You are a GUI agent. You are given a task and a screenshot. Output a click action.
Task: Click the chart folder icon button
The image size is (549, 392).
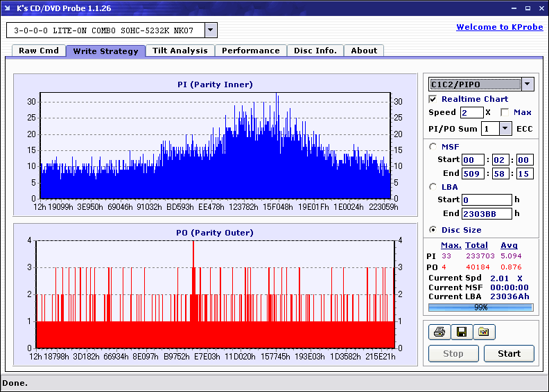coord(484,332)
